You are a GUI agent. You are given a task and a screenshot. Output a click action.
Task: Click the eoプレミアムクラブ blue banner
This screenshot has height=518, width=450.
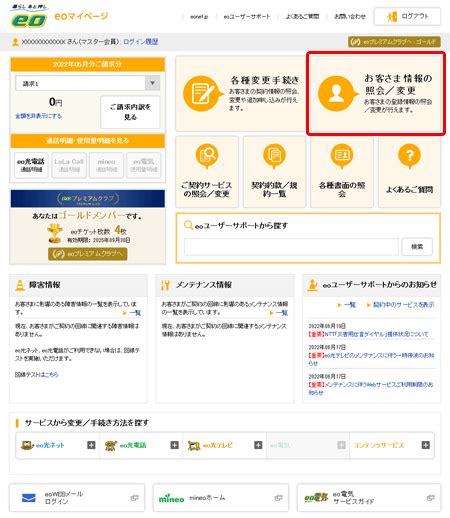(x=88, y=199)
